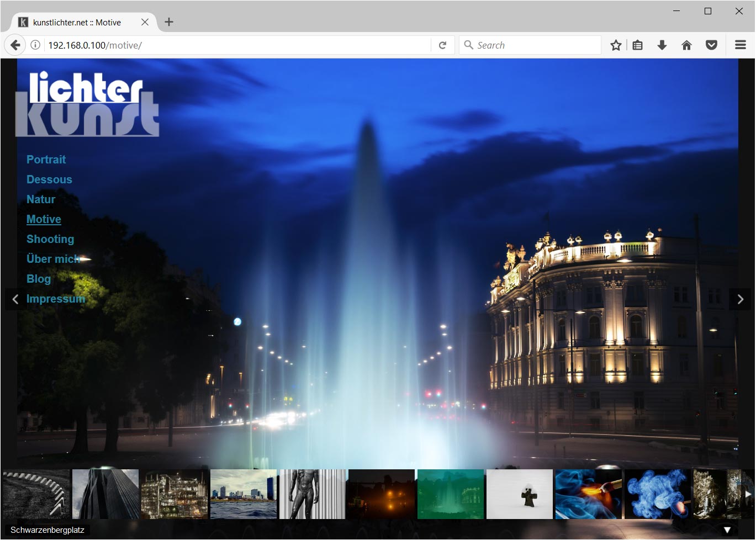Click the lichterkunst logo
This screenshot has height=540, width=756.
pos(87,104)
